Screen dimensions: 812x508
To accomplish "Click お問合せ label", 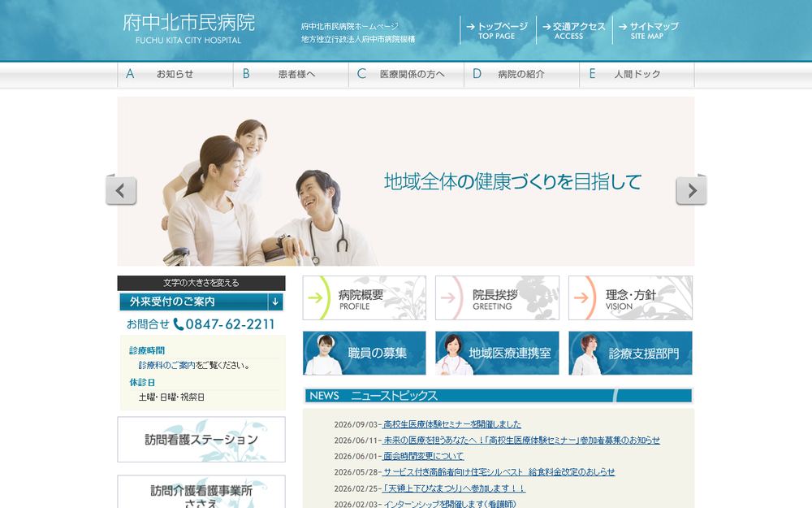I will 148,324.
